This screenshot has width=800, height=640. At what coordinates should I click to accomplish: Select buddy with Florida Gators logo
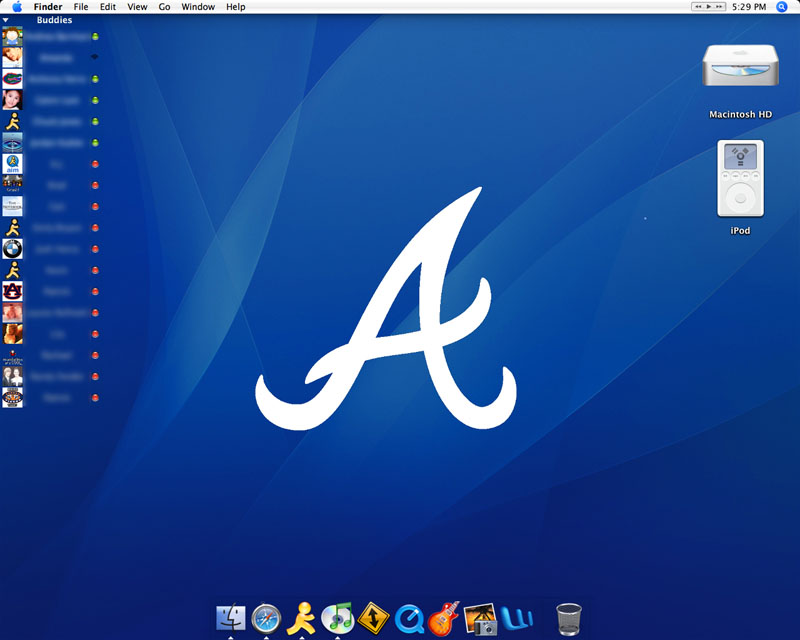(50, 79)
